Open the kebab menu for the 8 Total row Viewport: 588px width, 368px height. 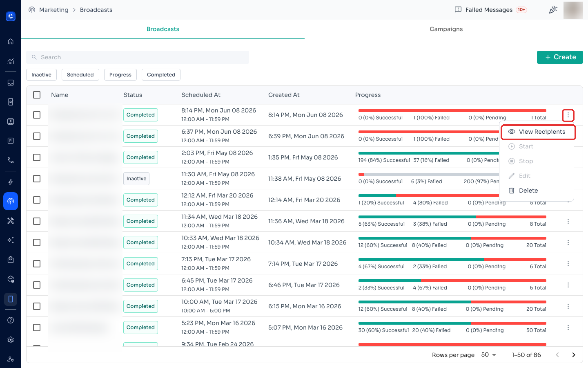[568, 221]
